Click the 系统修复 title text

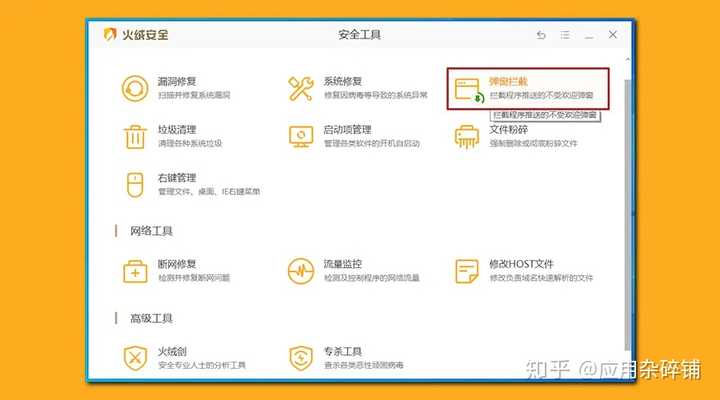tap(343, 82)
